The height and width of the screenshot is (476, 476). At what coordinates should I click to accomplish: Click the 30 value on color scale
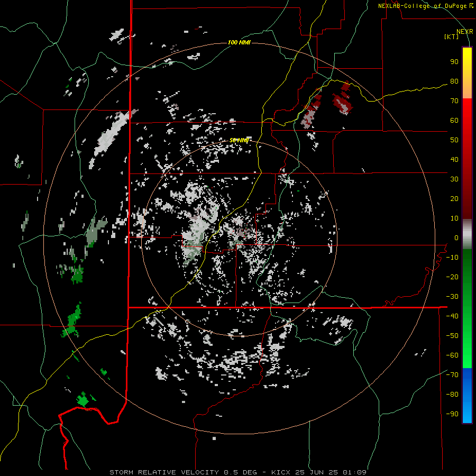(454, 179)
